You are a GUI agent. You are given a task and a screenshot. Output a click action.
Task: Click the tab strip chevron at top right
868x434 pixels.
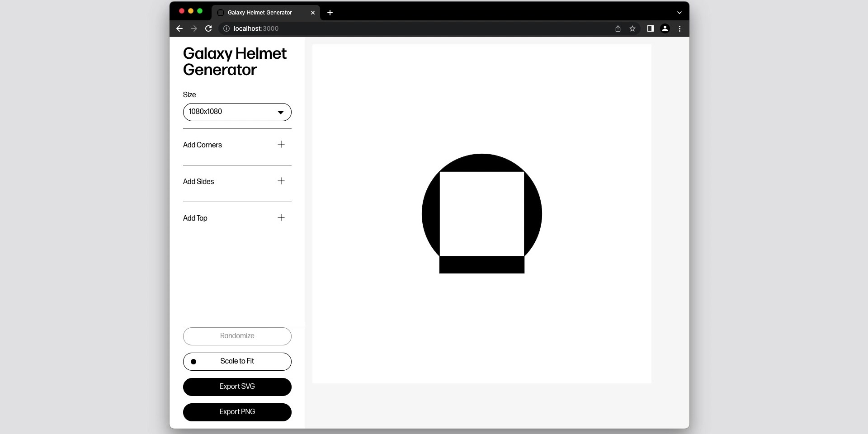(679, 12)
